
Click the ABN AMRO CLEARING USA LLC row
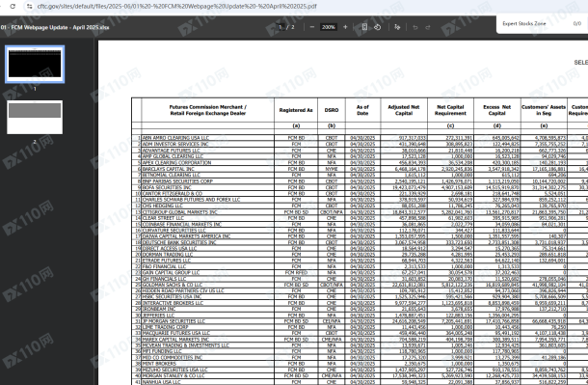pyautogui.click(x=360, y=138)
